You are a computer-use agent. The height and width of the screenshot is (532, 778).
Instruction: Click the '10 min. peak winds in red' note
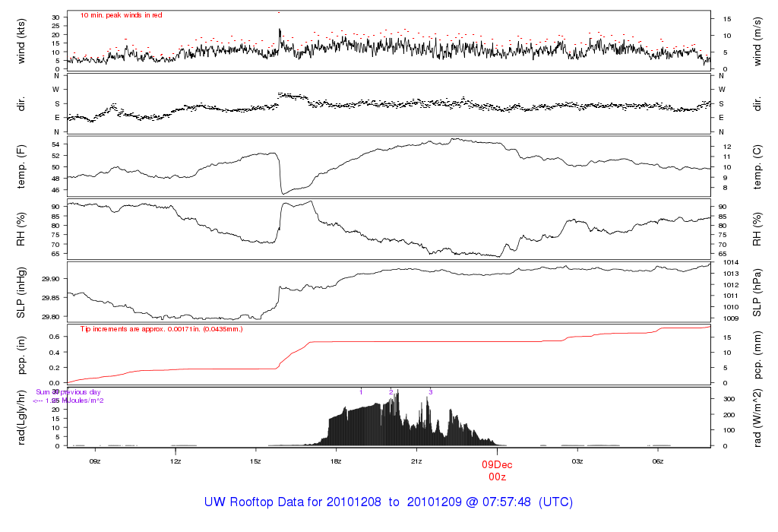(121, 15)
